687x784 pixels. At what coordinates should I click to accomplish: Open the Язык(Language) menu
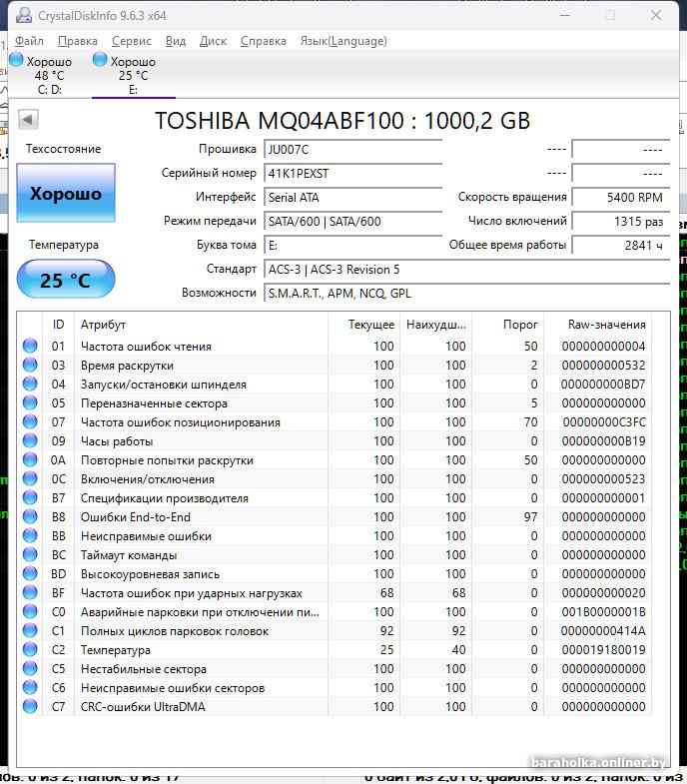point(343,41)
